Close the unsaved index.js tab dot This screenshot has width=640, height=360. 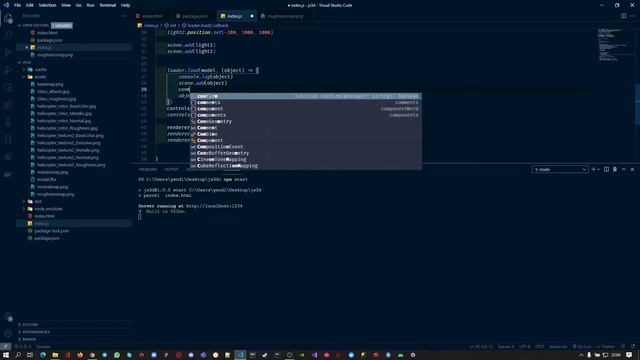[x=252, y=16]
